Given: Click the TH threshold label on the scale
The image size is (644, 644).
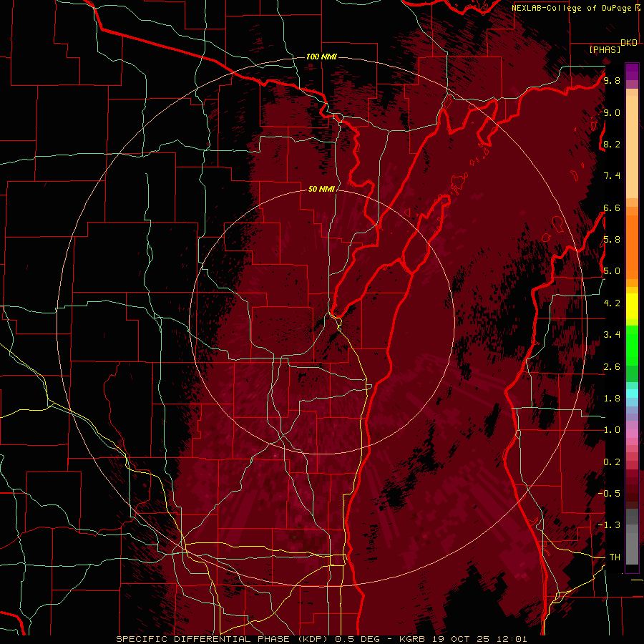Looking at the screenshot, I should 615,557.
